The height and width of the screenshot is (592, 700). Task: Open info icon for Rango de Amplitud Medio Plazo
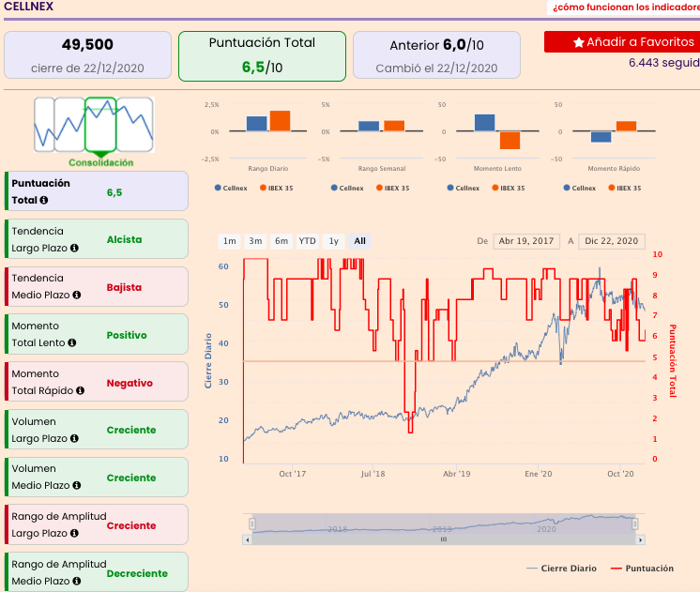point(77,581)
